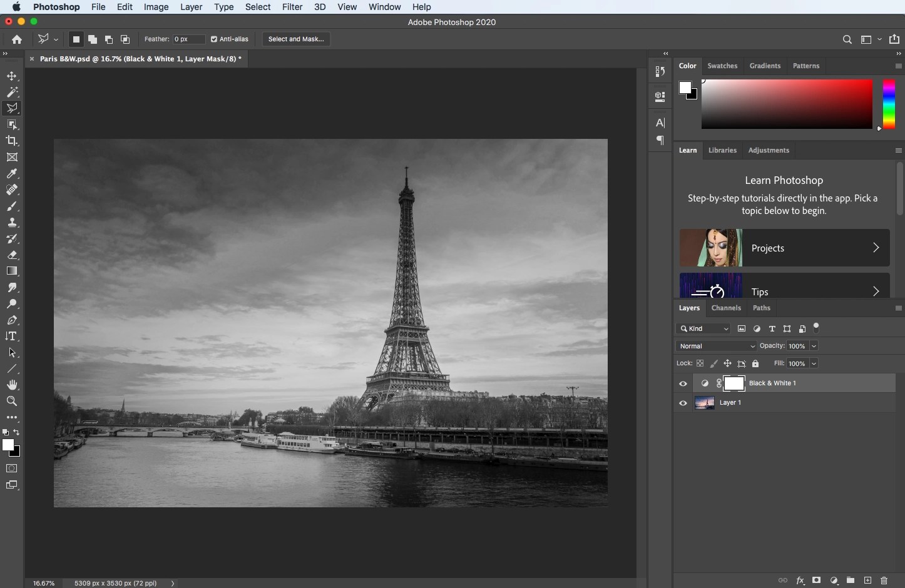The width and height of the screenshot is (905, 588).
Task: Select the Zoom tool
Action: tap(13, 402)
